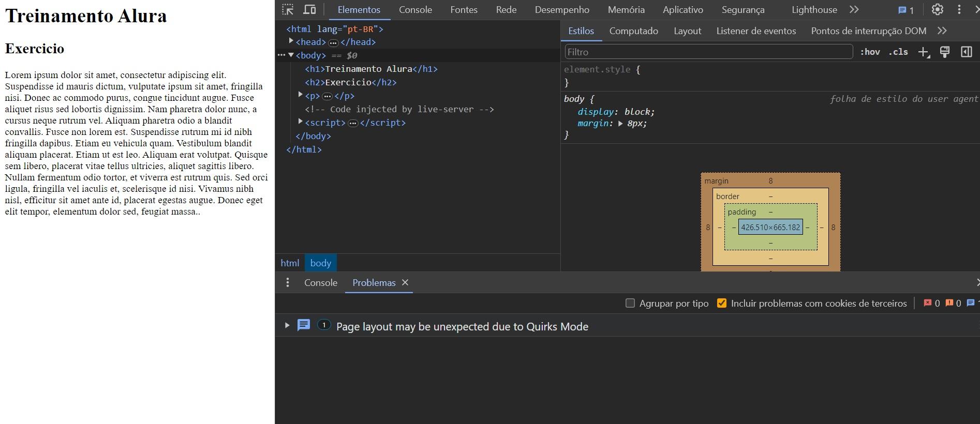Image resolution: width=980 pixels, height=424 pixels.
Task: Show more Styles sidebar tabs
Action: tap(942, 31)
